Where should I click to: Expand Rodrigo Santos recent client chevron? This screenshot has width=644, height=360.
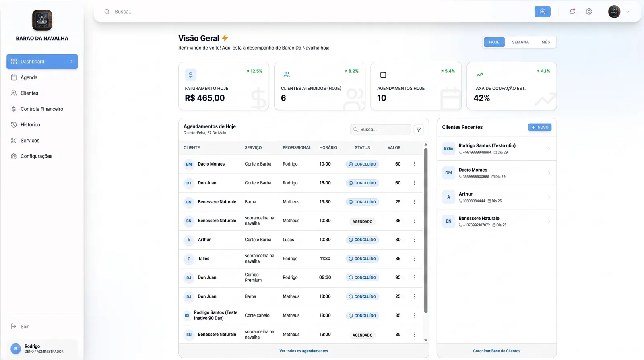click(x=549, y=149)
